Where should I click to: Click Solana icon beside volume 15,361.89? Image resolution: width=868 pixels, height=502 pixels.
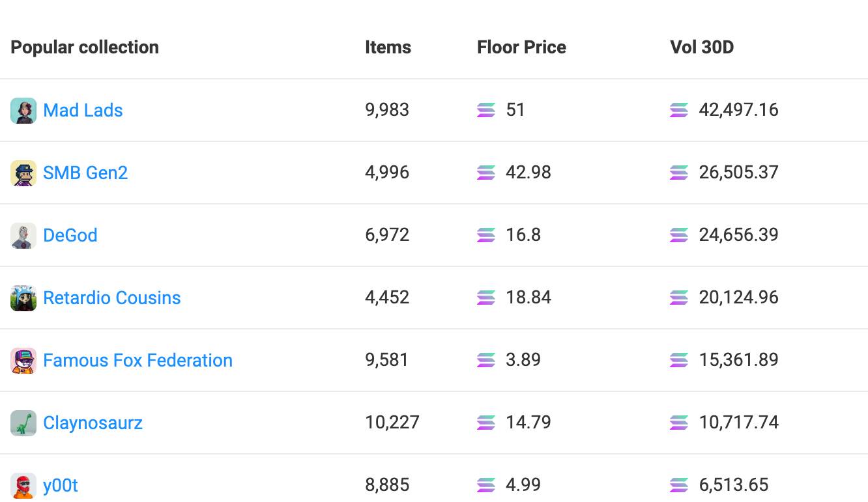679,361
